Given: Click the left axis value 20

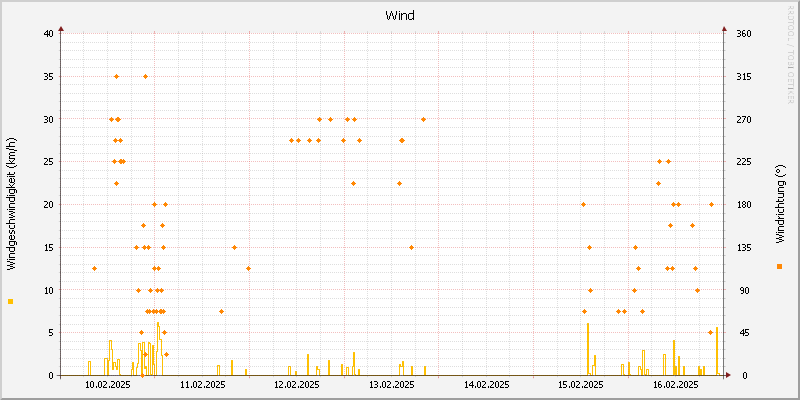Looking at the screenshot, I should point(48,205).
